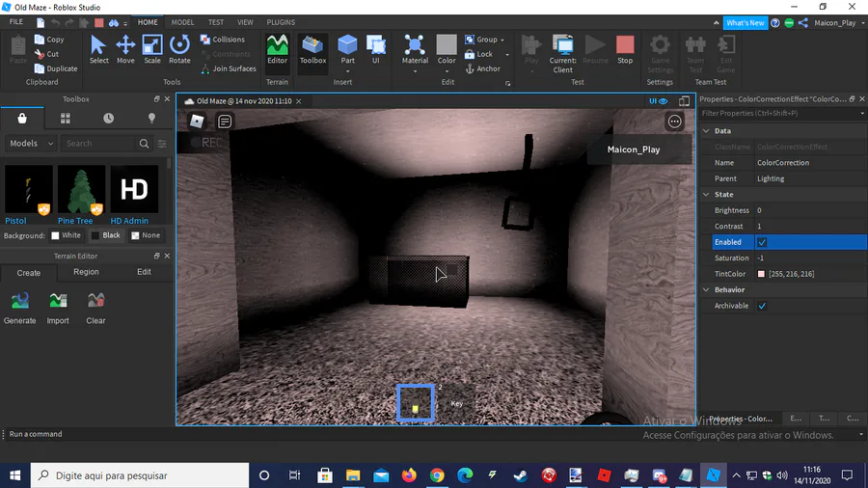Select None background option
The image size is (868, 488).
pyautogui.click(x=146, y=235)
